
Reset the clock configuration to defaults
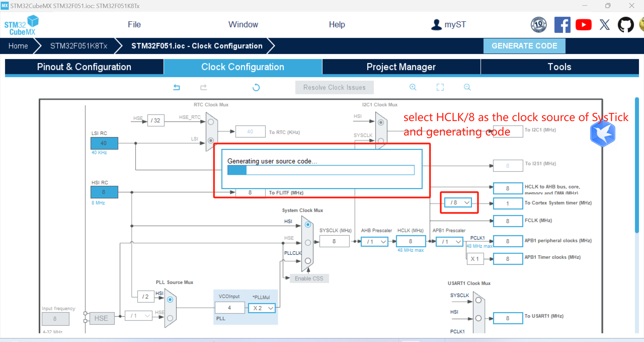coord(256,87)
